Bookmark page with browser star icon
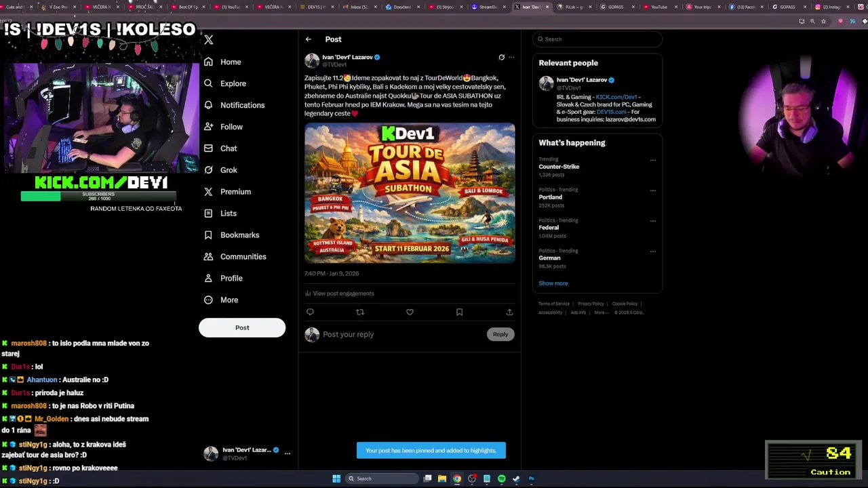The width and height of the screenshot is (868, 488). 824,21
